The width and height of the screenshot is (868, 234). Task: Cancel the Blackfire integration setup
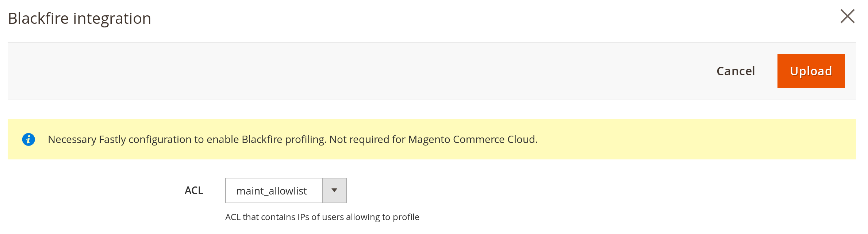tap(736, 71)
